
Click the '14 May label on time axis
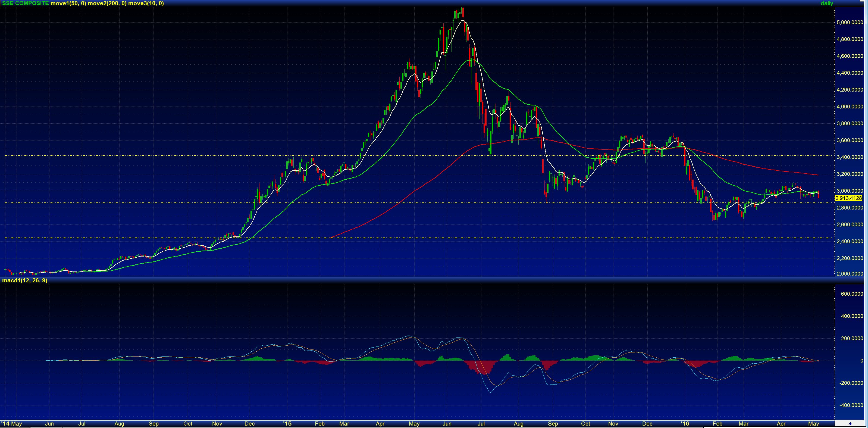[11, 424]
